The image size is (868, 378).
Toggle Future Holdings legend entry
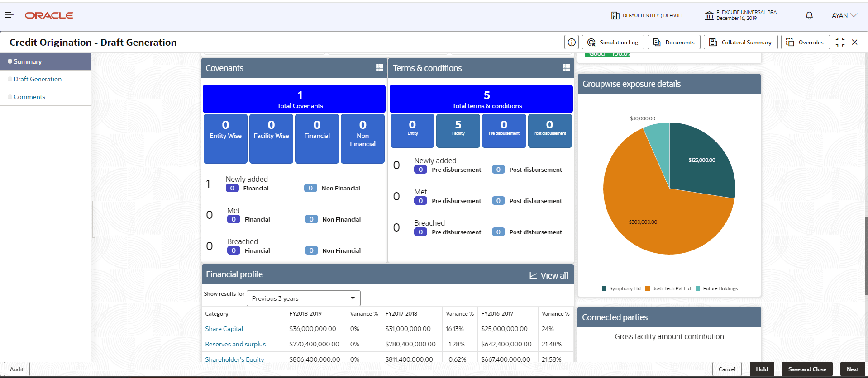coord(716,288)
